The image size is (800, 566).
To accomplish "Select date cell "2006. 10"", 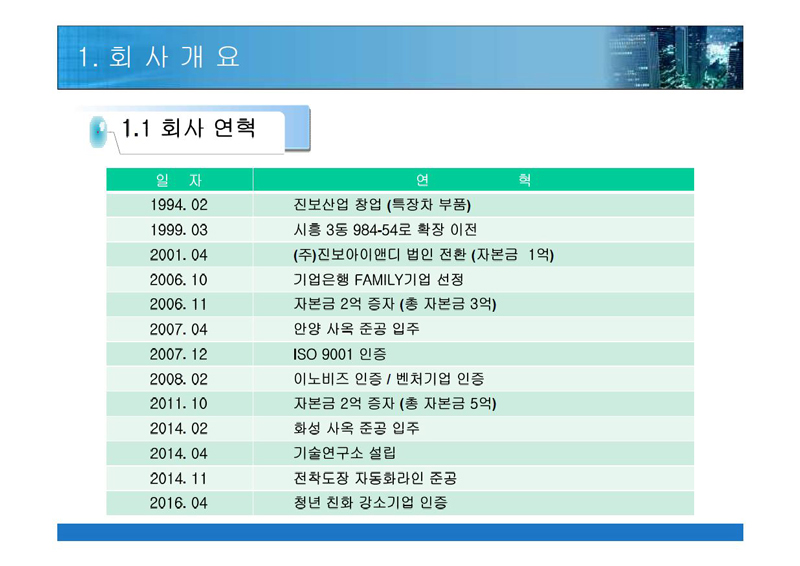I will [x=179, y=280].
